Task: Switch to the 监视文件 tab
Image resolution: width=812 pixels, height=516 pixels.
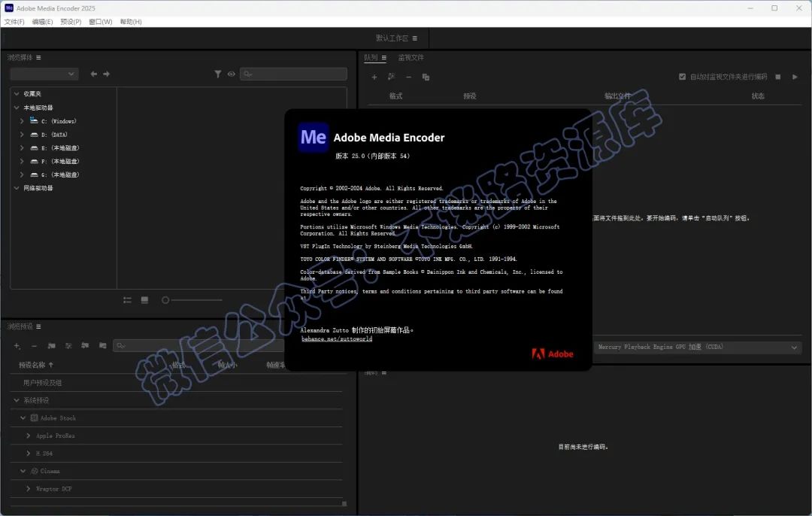Action: click(411, 57)
